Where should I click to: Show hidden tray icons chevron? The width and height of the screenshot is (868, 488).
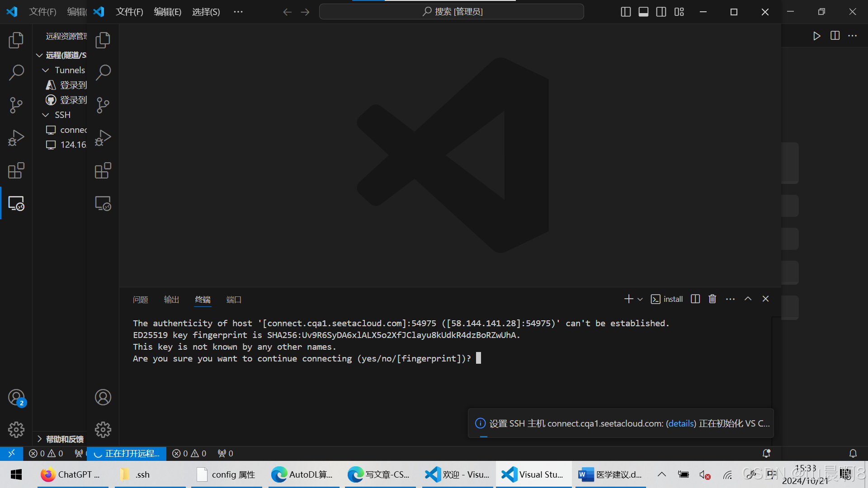pos(661,474)
